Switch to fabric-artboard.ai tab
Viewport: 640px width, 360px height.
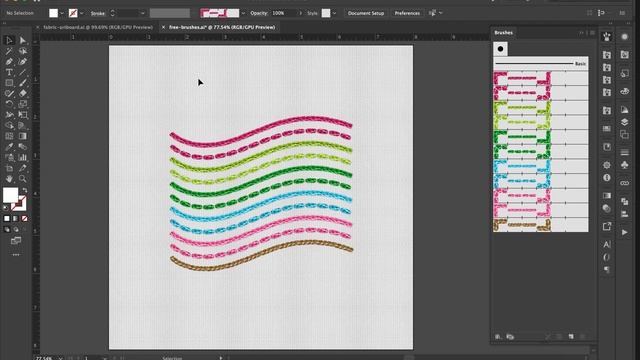[x=98, y=27]
